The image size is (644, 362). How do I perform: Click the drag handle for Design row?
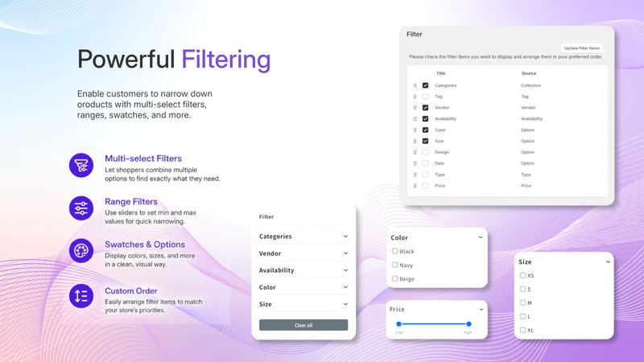click(x=415, y=152)
